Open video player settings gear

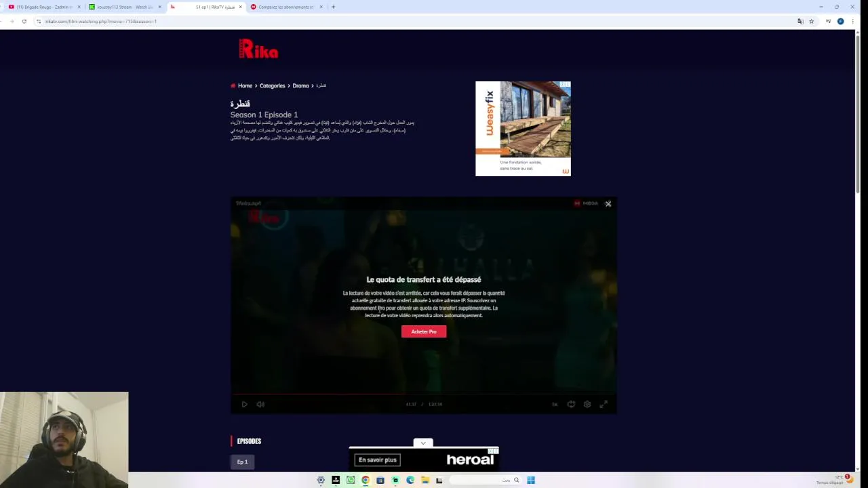pyautogui.click(x=587, y=405)
